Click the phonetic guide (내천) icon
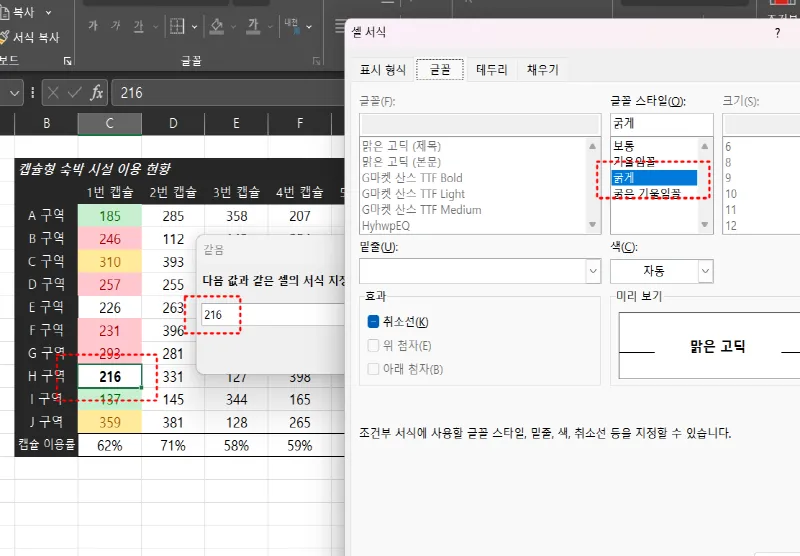The height and width of the screenshot is (556, 800). [292, 26]
